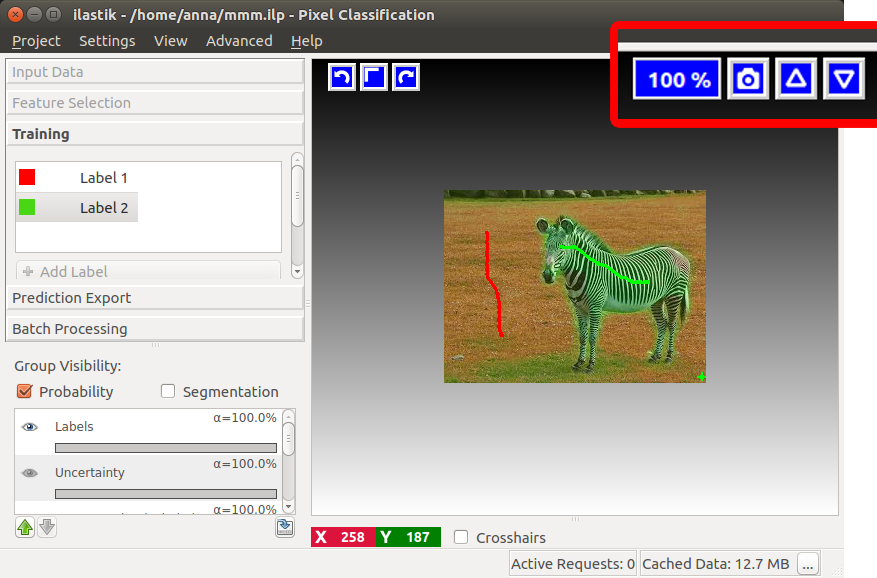Click the blue down-triangle slice button

844,79
